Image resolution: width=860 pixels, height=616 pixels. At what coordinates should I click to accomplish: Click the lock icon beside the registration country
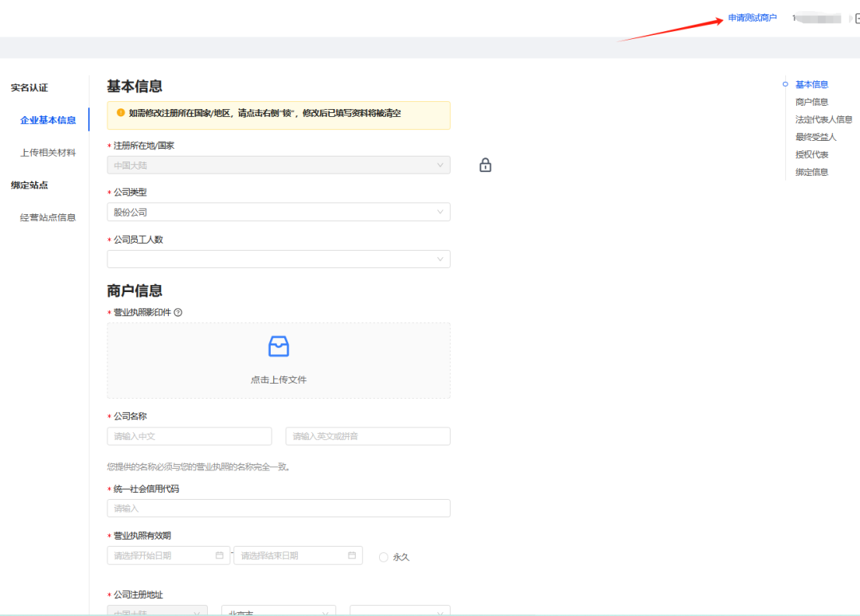pos(485,165)
